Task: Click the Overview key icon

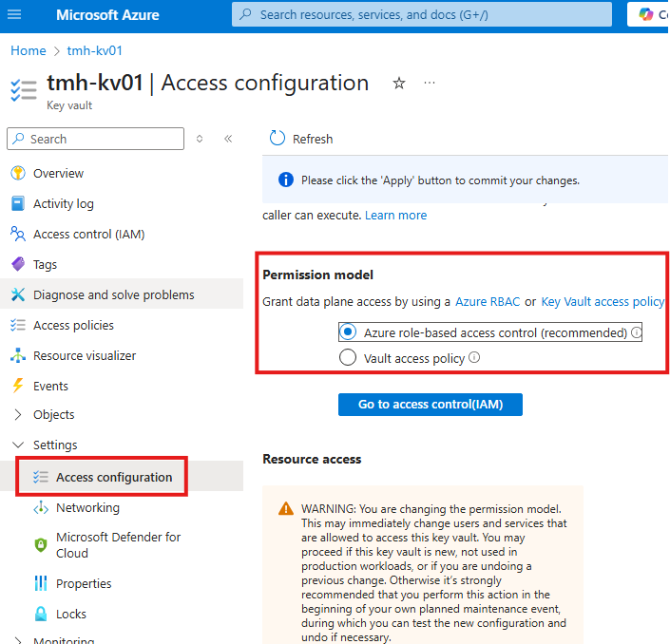Action: 18,173
